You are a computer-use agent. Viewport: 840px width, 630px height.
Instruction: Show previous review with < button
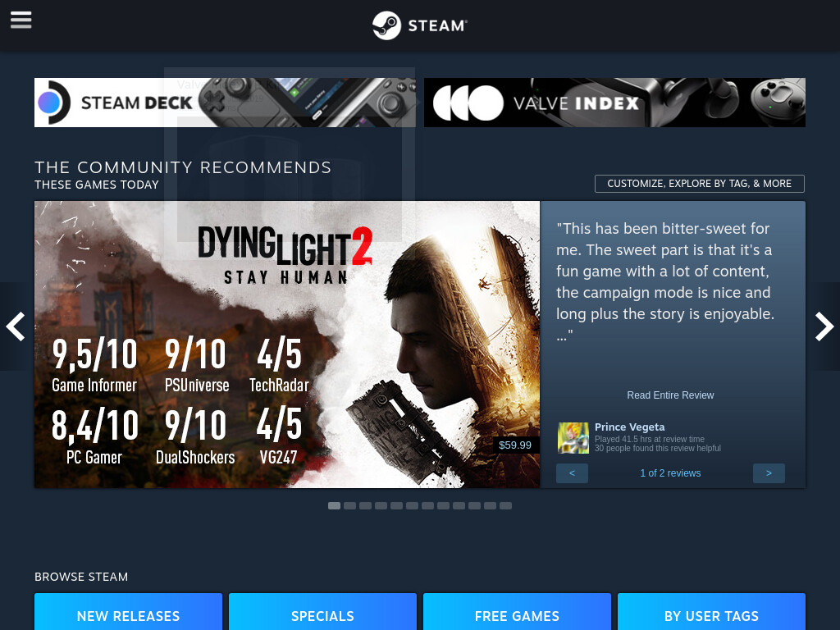point(572,473)
